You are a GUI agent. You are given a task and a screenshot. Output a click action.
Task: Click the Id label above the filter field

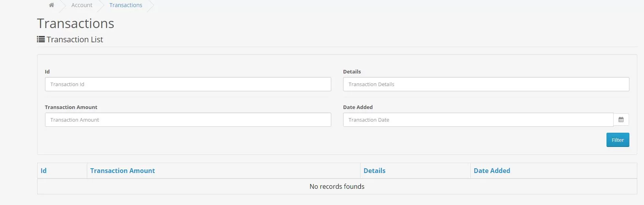pos(47,71)
